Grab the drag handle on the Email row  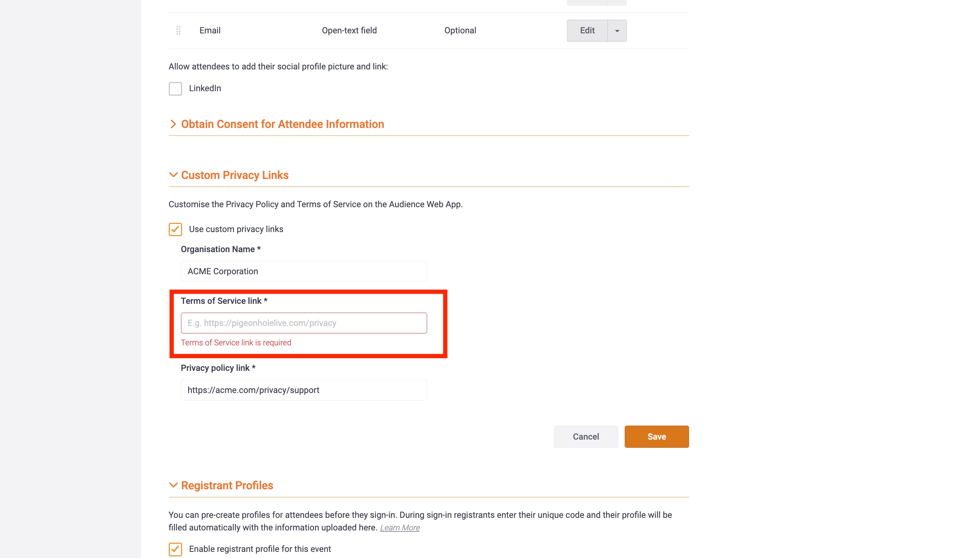178,30
